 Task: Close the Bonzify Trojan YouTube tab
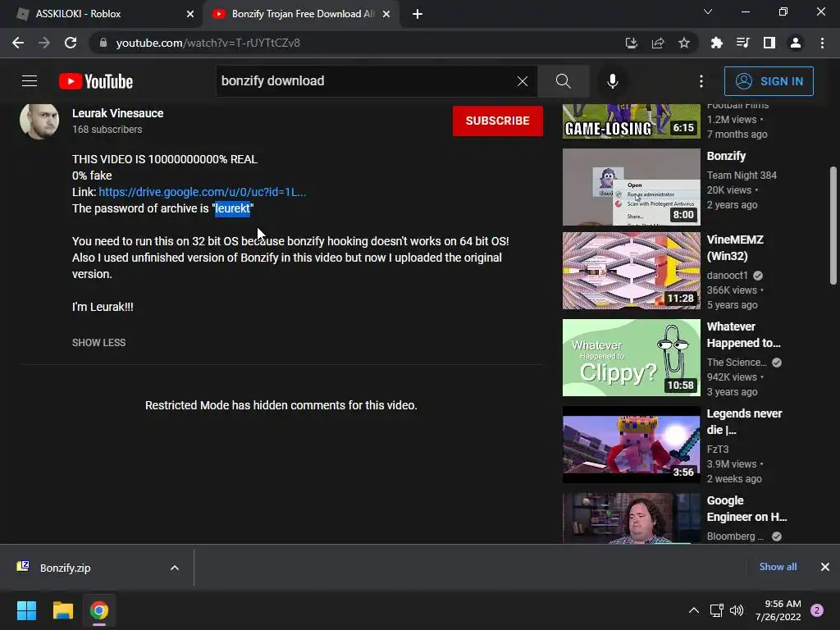tap(386, 14)
